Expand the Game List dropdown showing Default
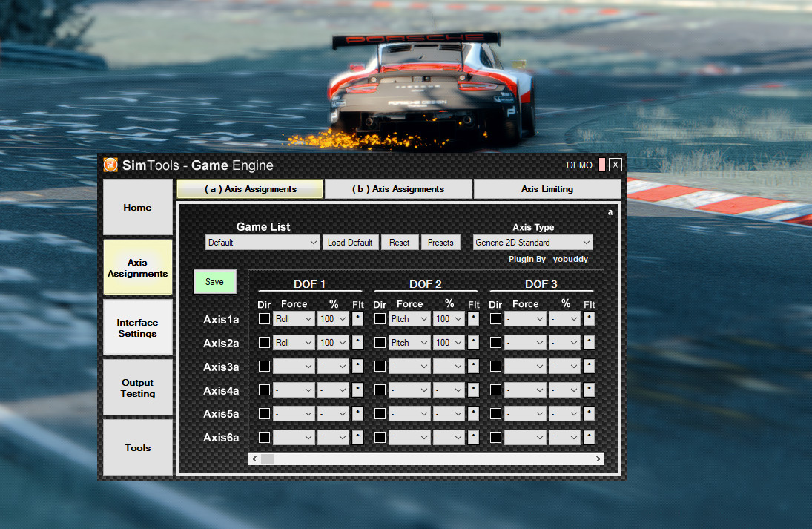 pos(263,243)
